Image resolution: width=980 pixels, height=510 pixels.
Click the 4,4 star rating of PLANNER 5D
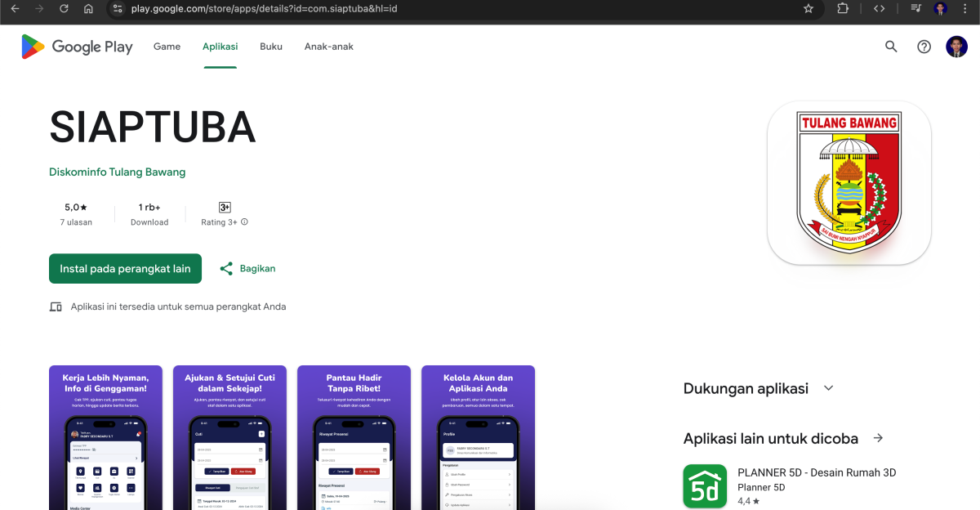pyautogui.click(x=749, y=501)
